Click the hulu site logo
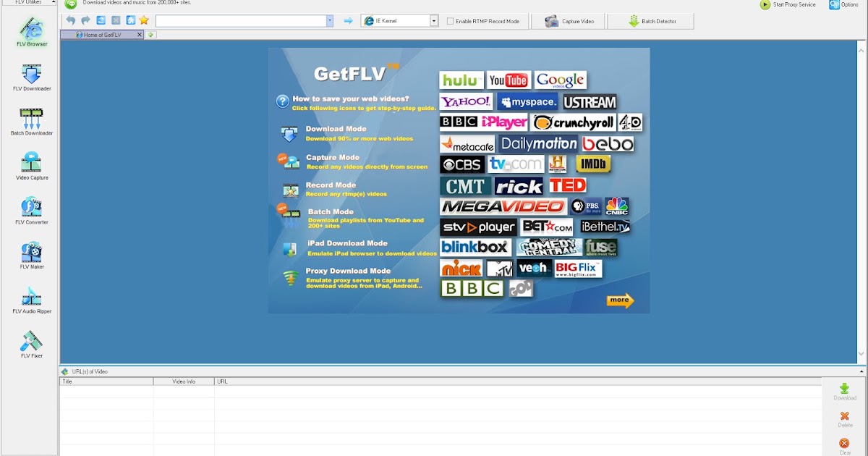The height and width of the screenshot is (456, 868). (461, 80)
